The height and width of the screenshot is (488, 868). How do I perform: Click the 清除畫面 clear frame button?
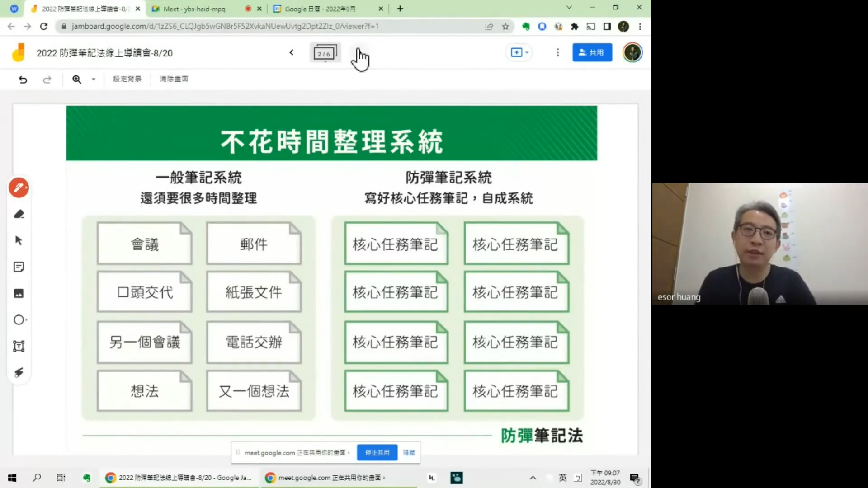[174, 79]
